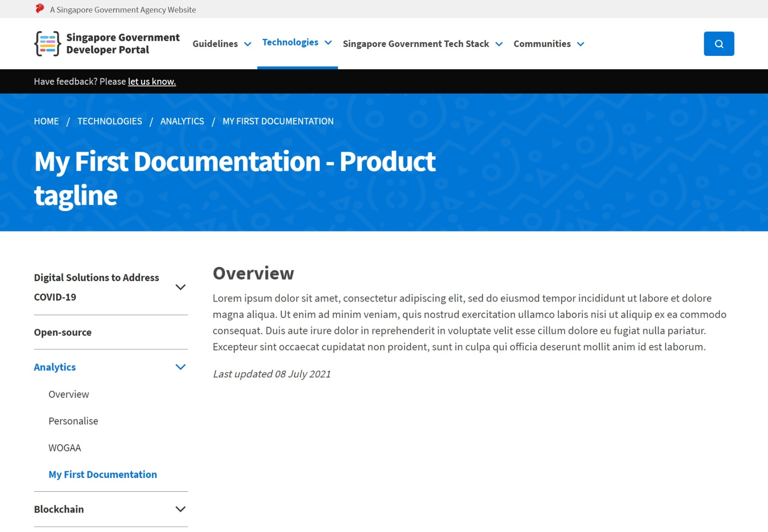Click the Communities dropdown arrow icon

pyautogui.click(x=581, y=44)
